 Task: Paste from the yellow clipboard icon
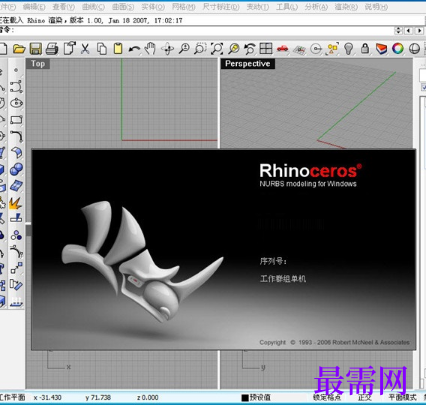click(118, 49)
